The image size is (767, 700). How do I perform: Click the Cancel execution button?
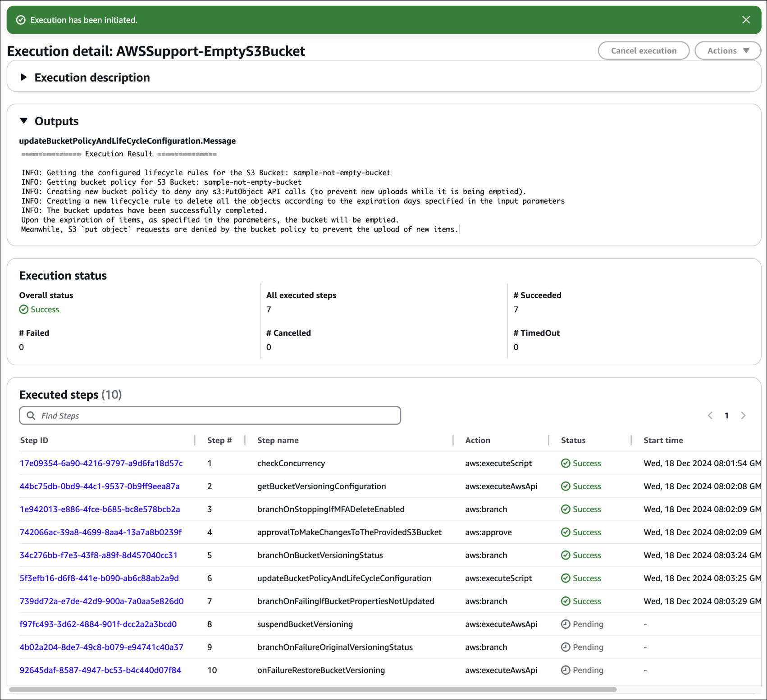[x=644, y=50]
